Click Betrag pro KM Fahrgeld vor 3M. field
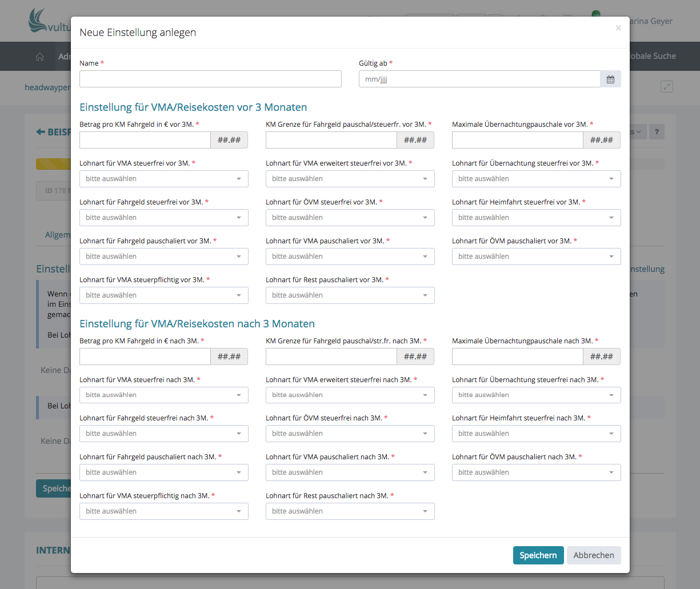The image size is (700, 589). 145,140
